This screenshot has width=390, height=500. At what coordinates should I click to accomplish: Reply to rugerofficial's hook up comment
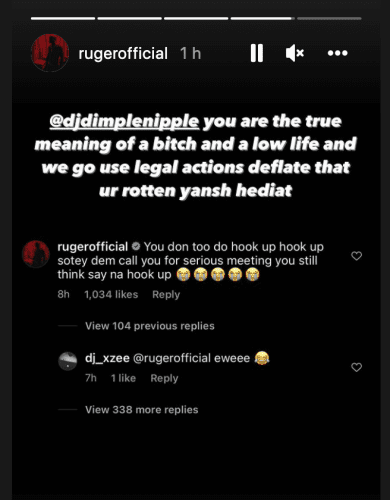point(166,294)
